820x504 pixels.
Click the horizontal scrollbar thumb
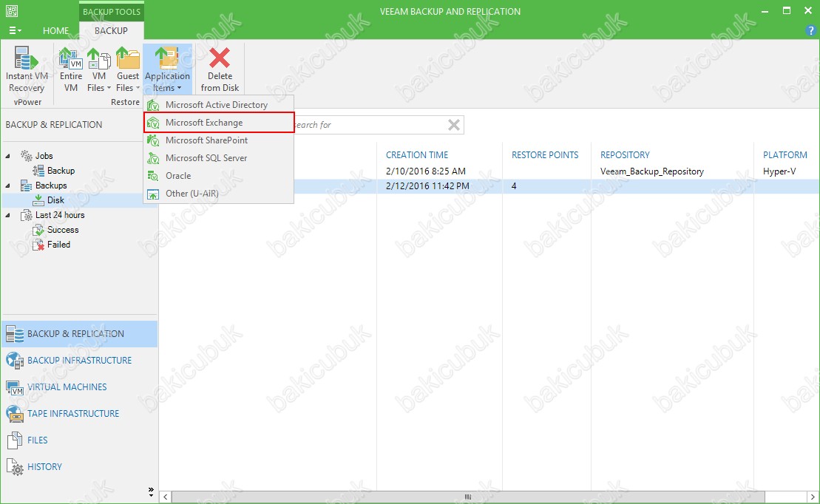click(x=468, y=497)
